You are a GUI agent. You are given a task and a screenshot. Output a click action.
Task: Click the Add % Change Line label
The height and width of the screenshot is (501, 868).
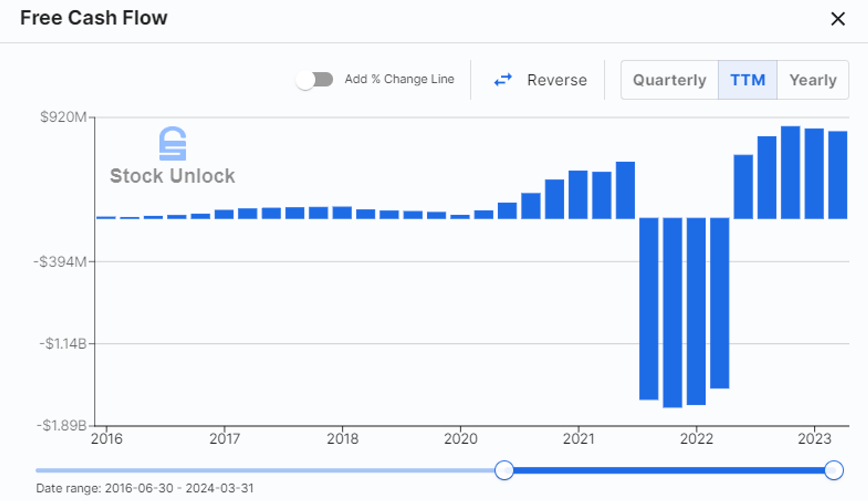pos(399,79)
